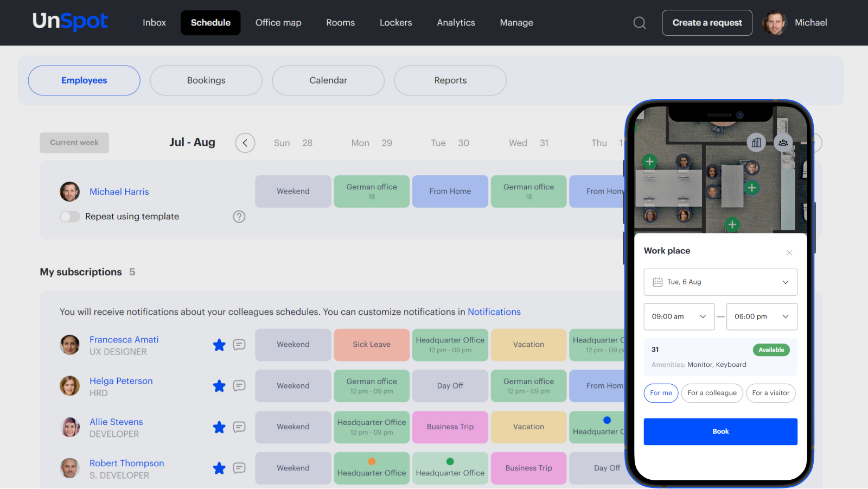This screenshot has width=868, height=489.
Task: Open chat with Francesca Amati
Action: 239,345
